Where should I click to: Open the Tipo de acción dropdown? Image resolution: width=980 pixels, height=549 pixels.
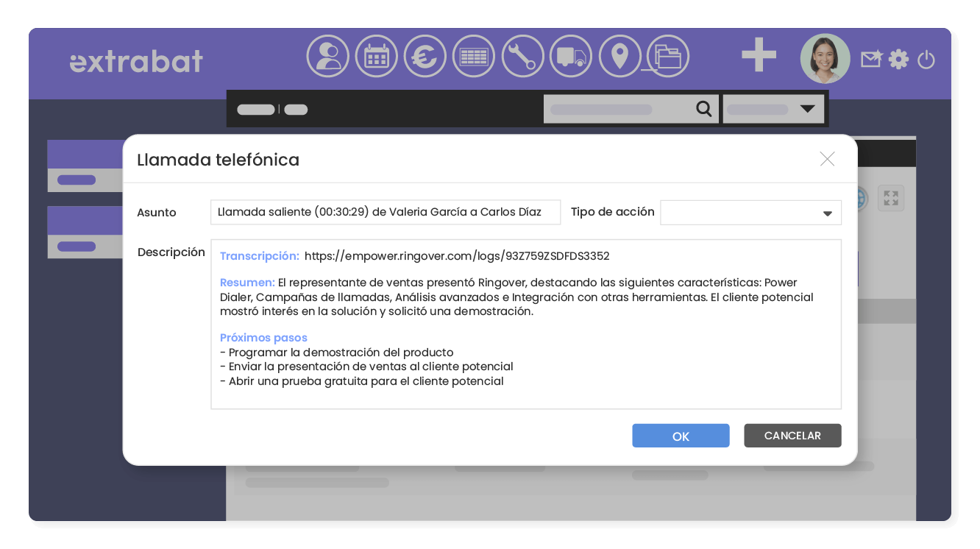[x=750, y=212]
